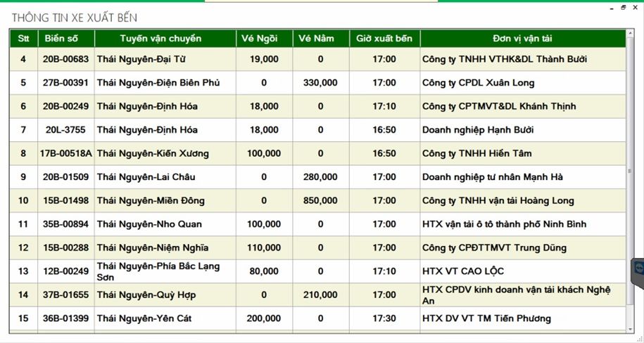Select route Thái Nguyên-Niệm Nghĩa
This screenshot has height=343, width=644.
coord(165,248)
